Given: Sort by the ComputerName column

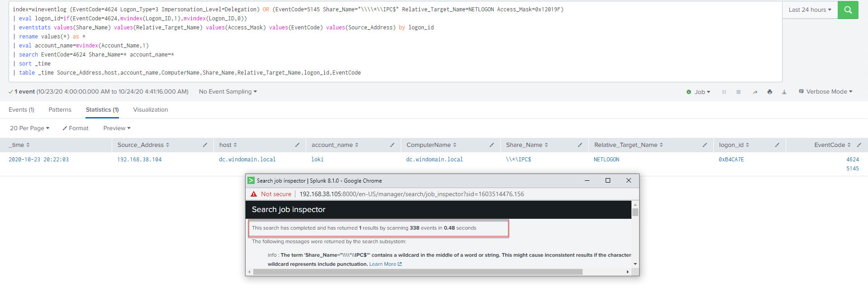Looking at the screenshot, I should (x=432, y=145).
